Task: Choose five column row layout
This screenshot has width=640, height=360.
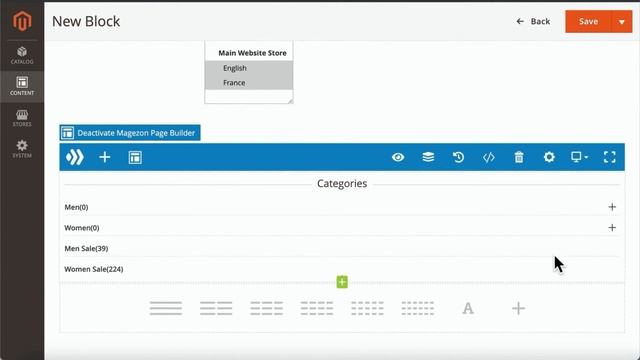Action: coord(367,308)
